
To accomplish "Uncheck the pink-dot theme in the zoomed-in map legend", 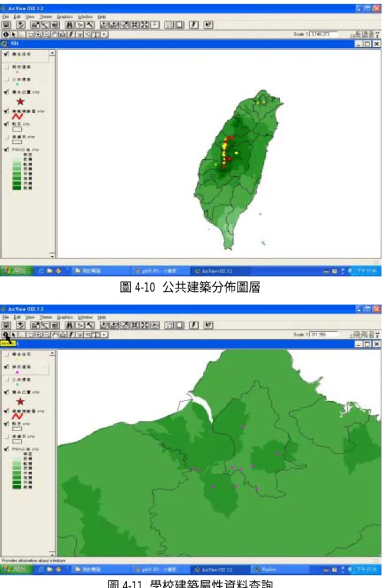I will tap(6, 367).
